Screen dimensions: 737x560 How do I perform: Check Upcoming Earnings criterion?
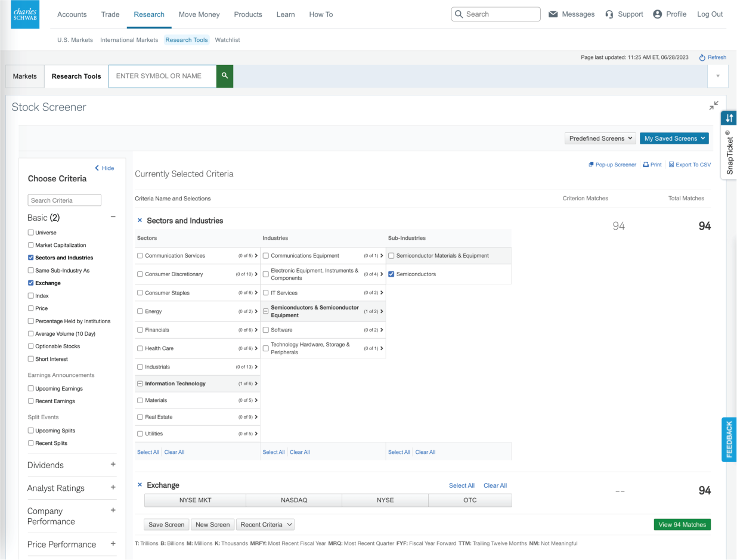point(30,388)
